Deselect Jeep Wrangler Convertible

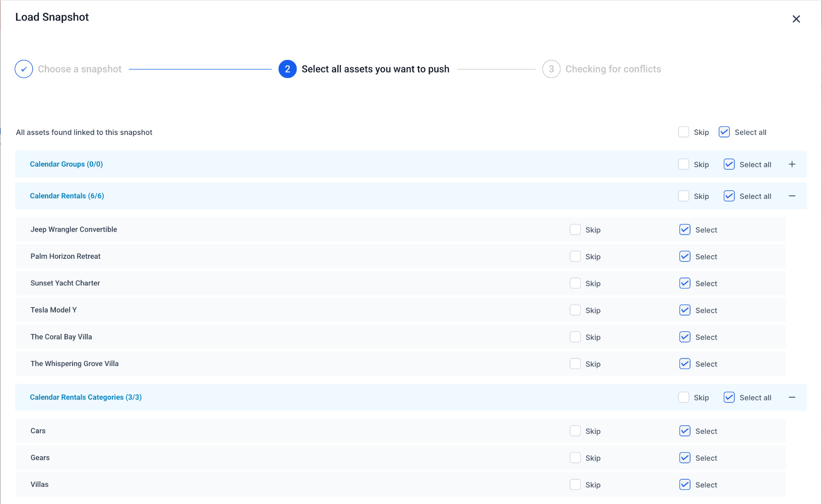(685, 230)
